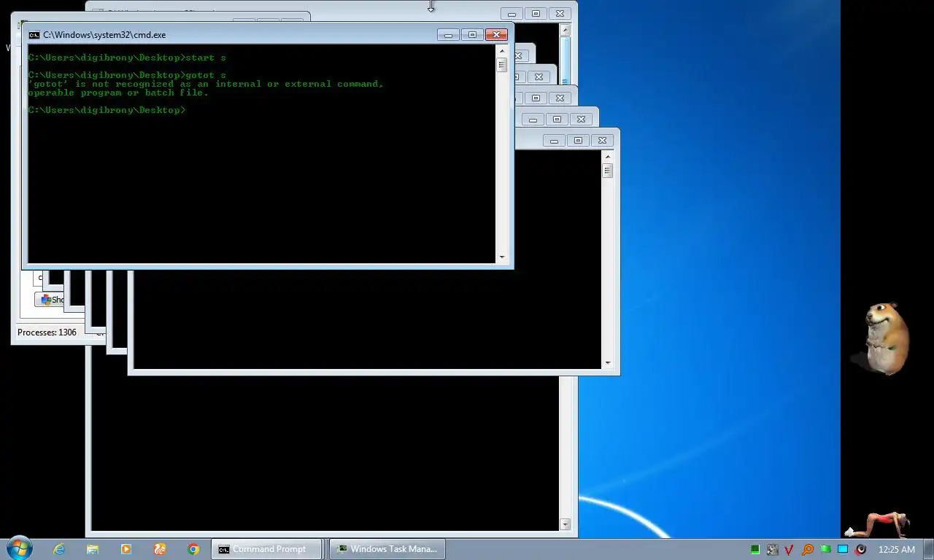Open the Windows Start menu orb
This screenshot has width=934, height=560.
tap(18, 548)
